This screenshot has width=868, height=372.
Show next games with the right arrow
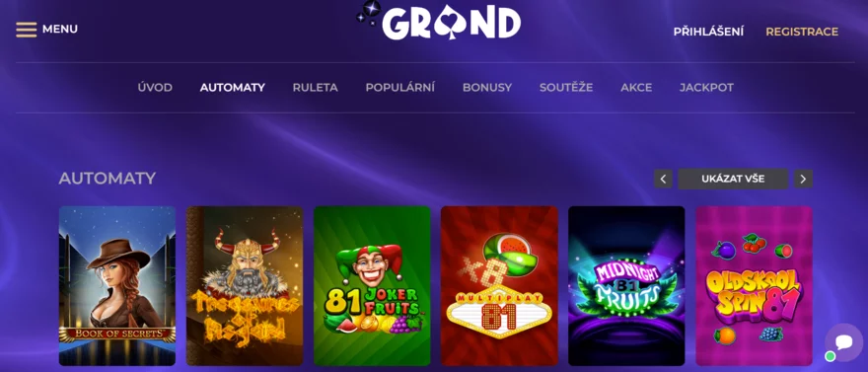(x=803, y=179)
